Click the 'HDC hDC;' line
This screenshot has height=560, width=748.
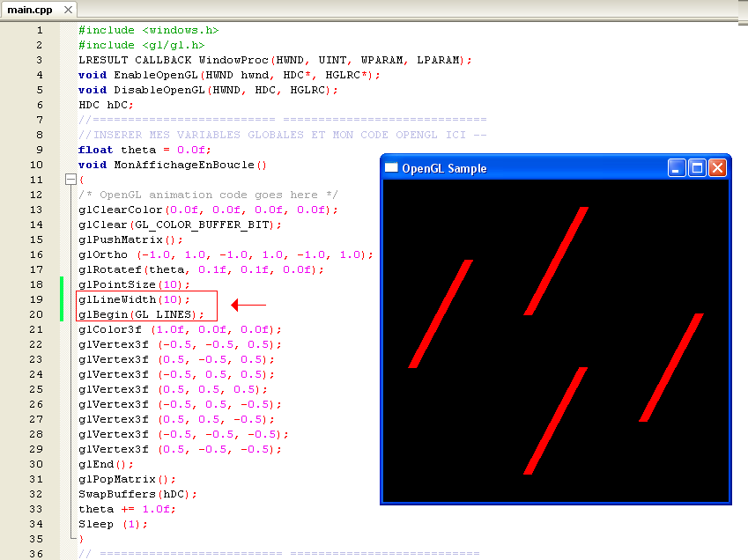point(106,105)
